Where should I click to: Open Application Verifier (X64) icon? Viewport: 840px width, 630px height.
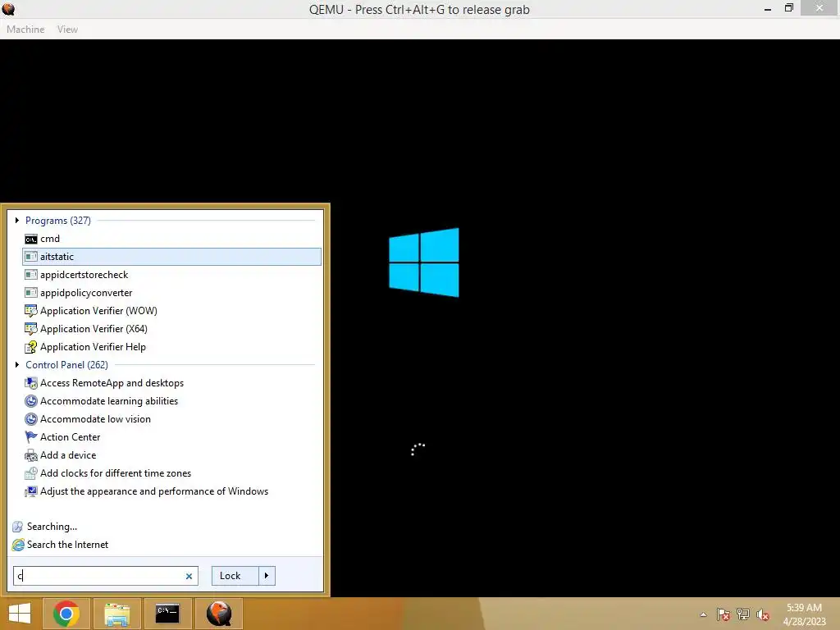31,329
